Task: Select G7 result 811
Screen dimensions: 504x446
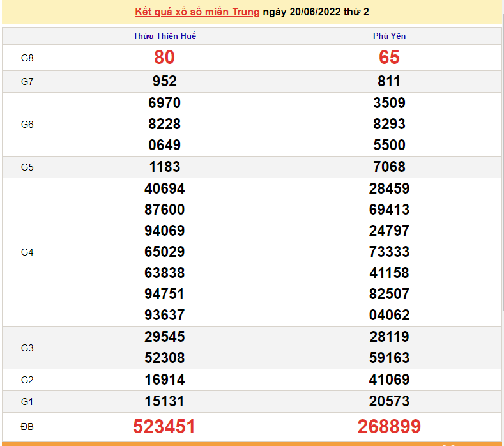Action: point(389,81)
